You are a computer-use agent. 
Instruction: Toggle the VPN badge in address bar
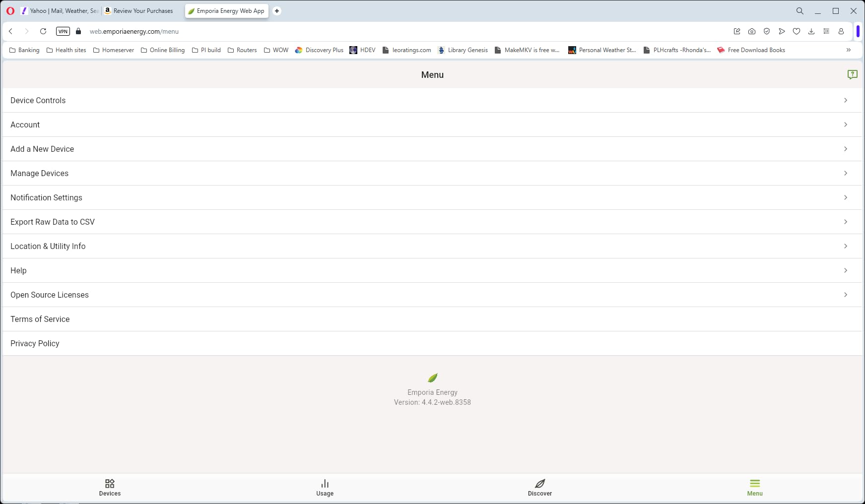tap(63, 31)
